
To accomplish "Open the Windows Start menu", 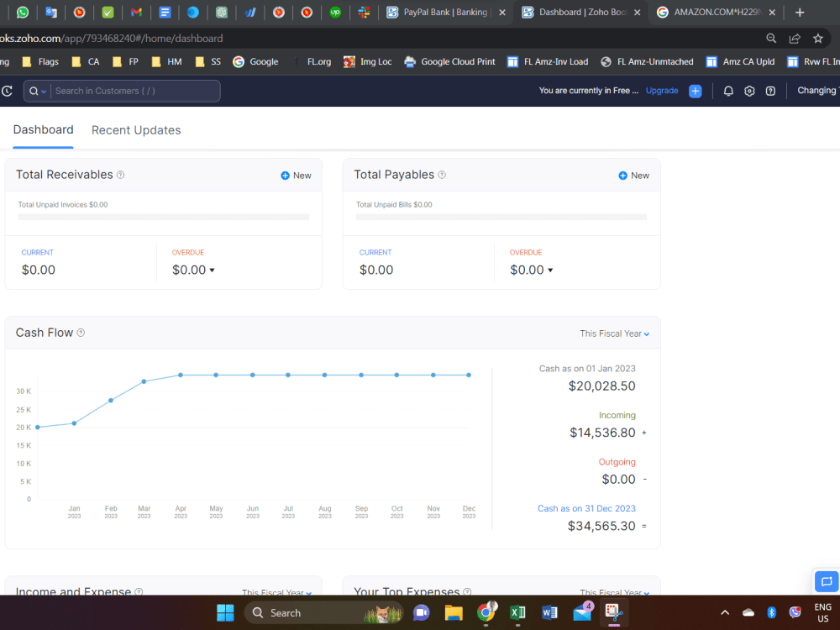I will coord(225,612).
